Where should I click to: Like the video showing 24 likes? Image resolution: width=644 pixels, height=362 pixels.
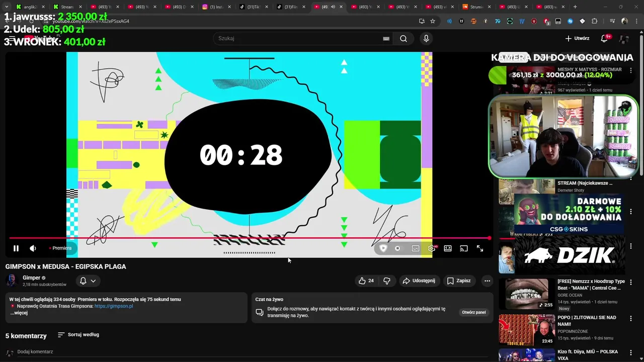(366, 281)
